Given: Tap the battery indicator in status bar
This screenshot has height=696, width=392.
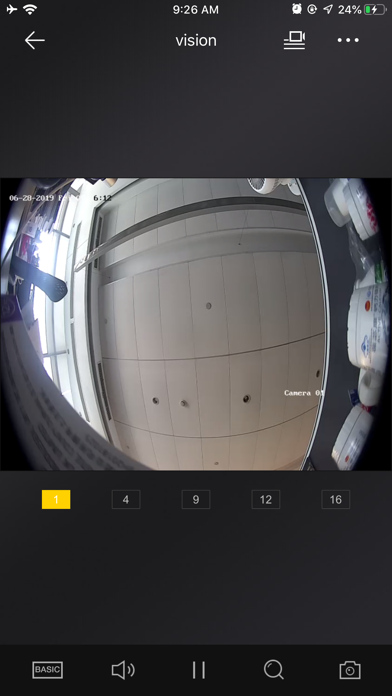Looking at the screenshot, I should pyautogui.click(x=375, y=9).
